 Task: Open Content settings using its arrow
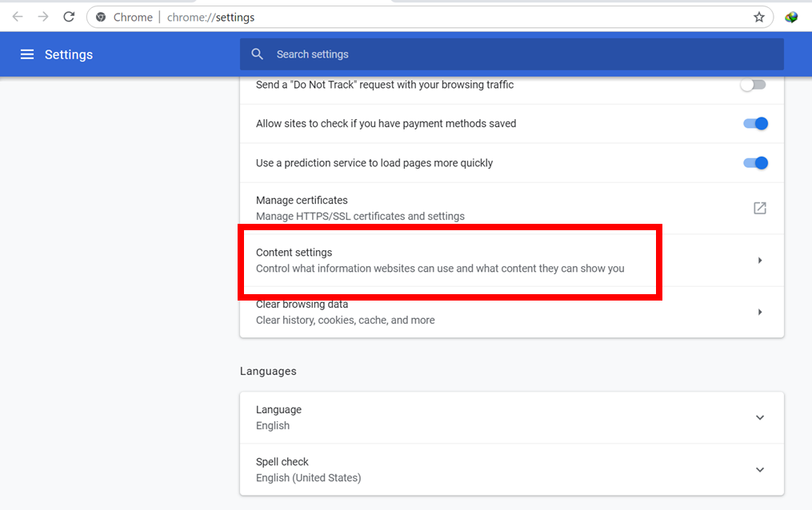click(x=759, y=261)
